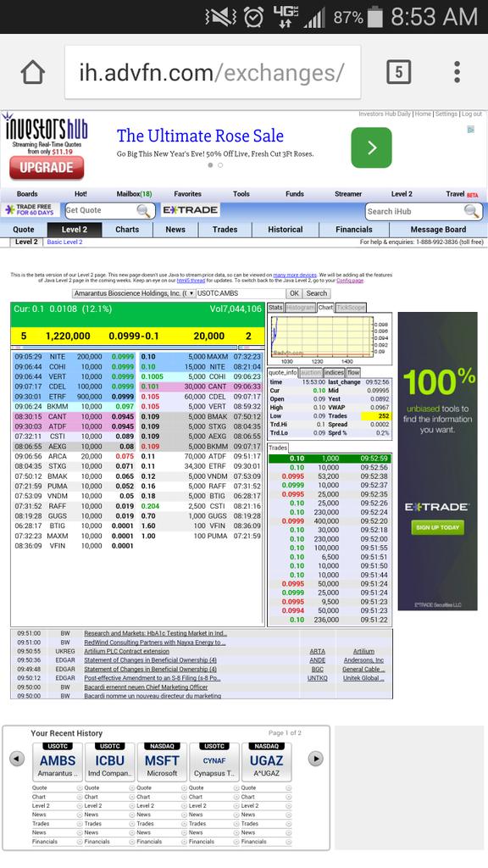Open the Funds menu
The height and width of the screenshot is (868, 488).
pos(294,194)
